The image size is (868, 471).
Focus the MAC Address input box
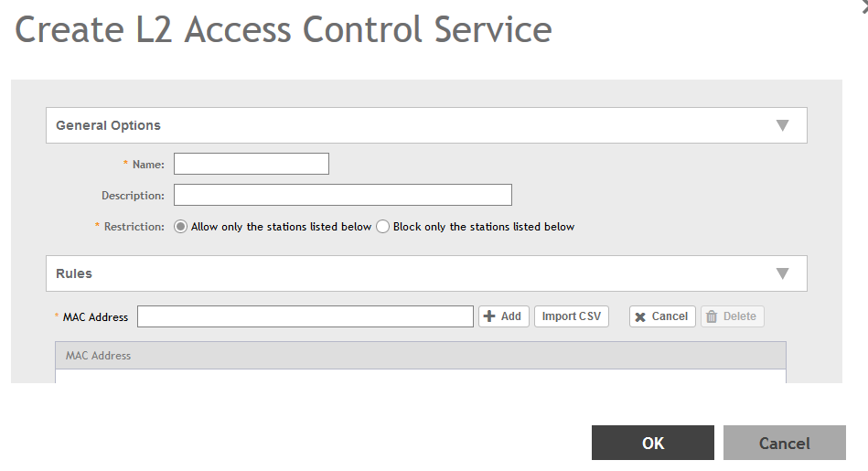[x=305, y=316]
